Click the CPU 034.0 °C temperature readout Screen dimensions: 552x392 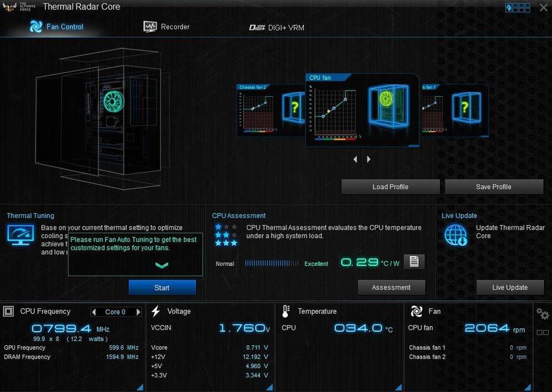pos(337,328)
